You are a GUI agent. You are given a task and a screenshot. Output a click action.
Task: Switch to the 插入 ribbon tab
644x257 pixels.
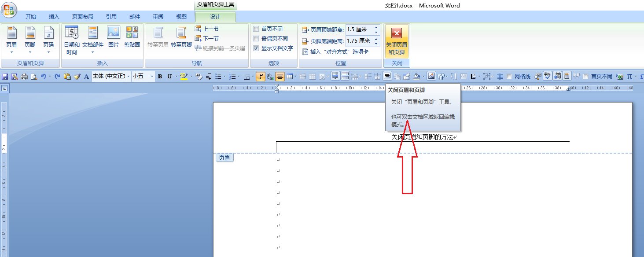tap(54, 16)
